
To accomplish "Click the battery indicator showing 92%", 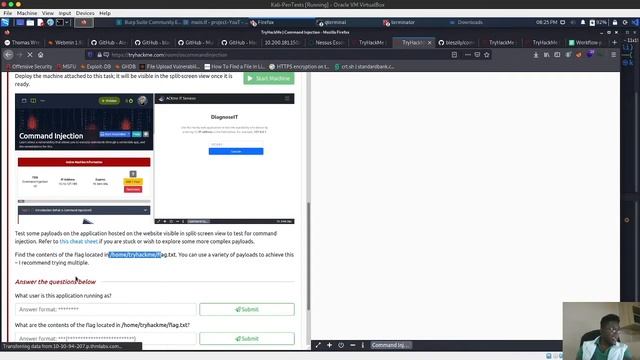I will point(598,22).
